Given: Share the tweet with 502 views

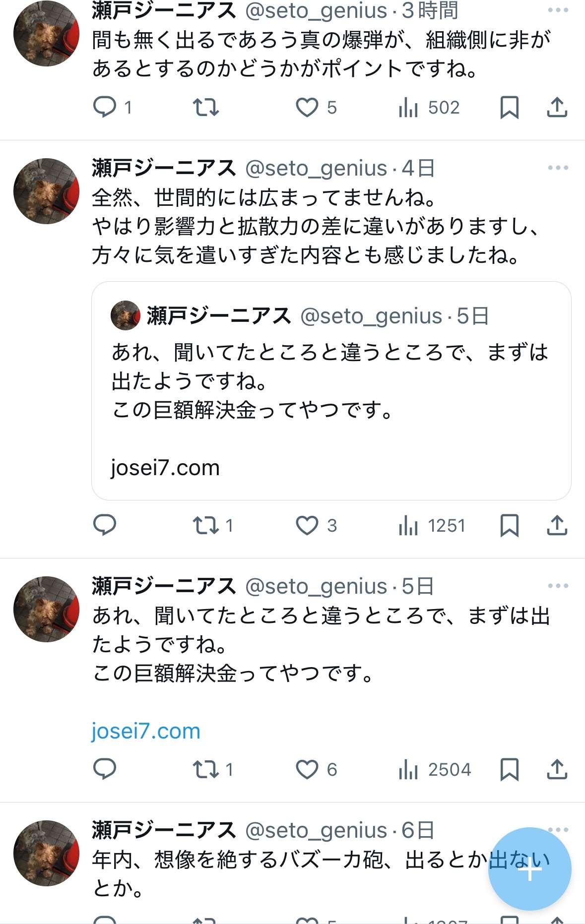Looking at the screenshot, I should tap(557, 107).
